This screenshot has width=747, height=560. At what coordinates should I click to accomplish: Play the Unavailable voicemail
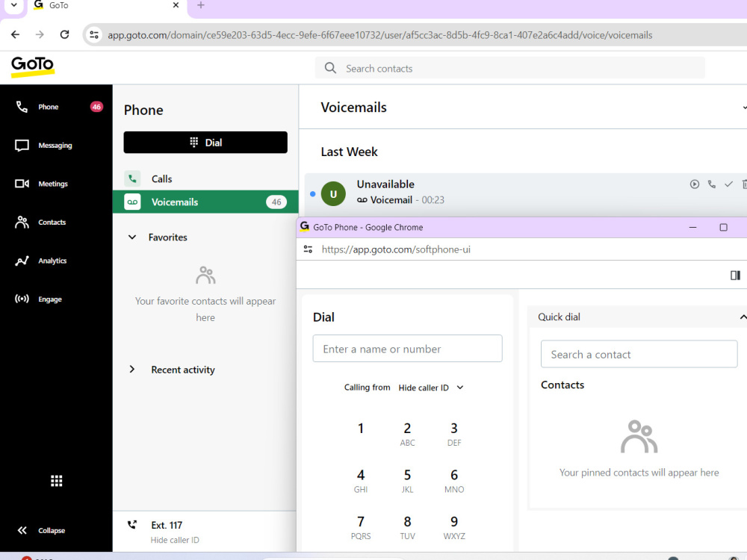pos(695,184)
